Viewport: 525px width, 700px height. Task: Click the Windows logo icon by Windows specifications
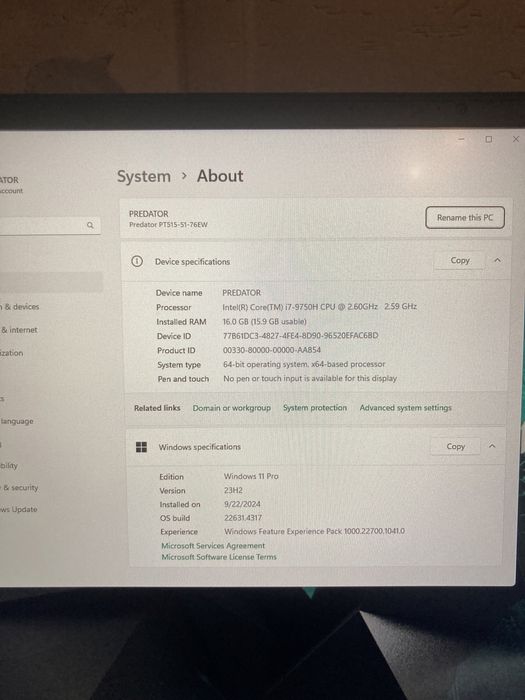(142, 447)
